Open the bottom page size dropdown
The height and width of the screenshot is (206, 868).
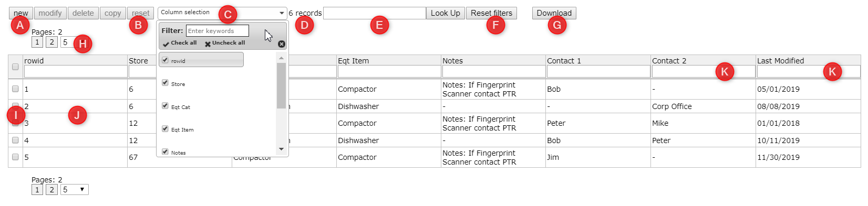click(x=74, y=190)
